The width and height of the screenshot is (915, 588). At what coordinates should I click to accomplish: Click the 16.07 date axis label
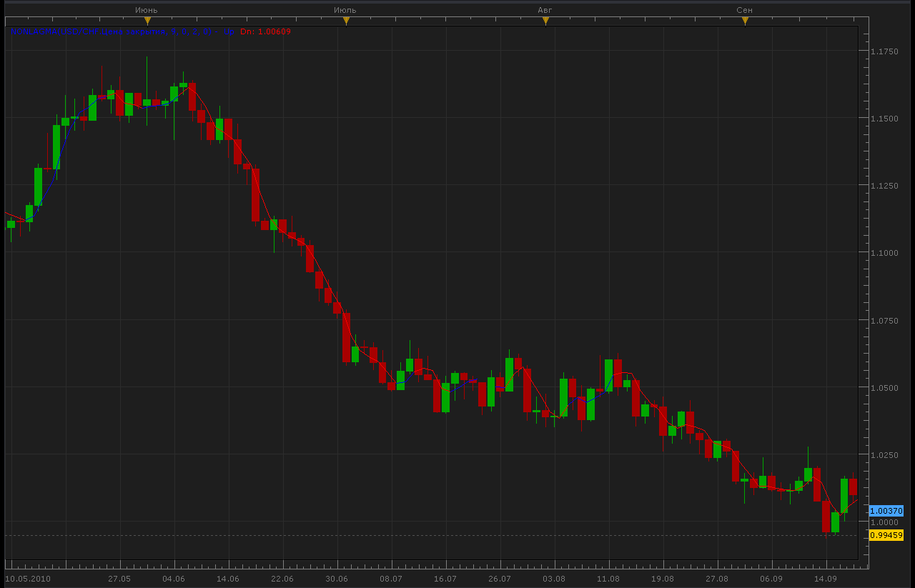click(445, 579)
